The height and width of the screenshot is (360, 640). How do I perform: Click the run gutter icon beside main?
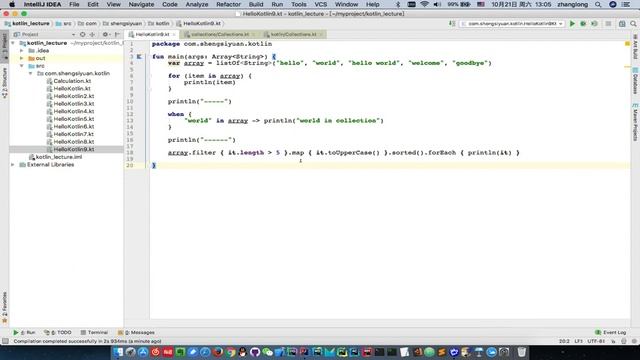coord(139,57)
